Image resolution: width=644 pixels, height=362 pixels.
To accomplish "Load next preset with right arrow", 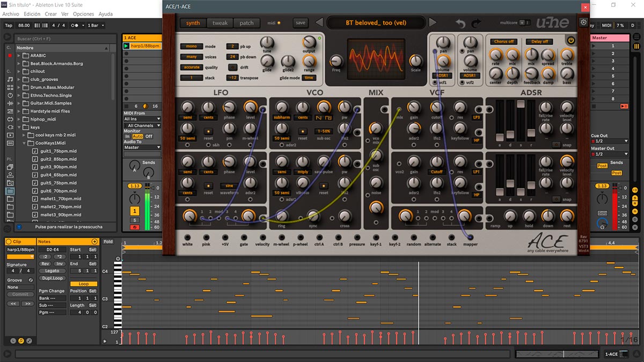I will (433, 23).
